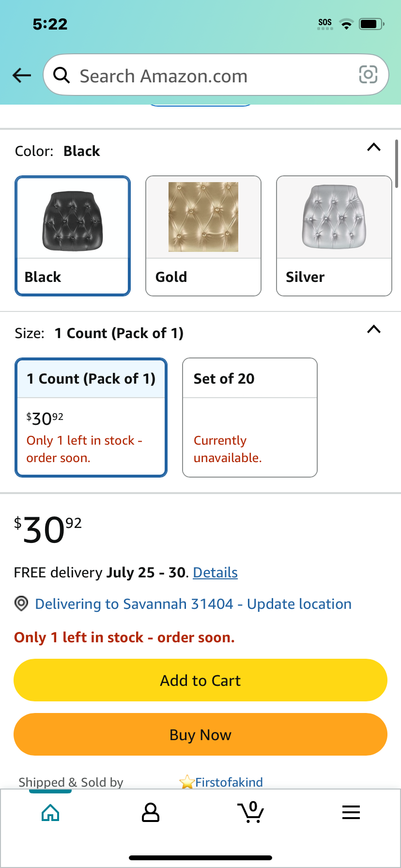Select the Black color option

click(x=73, y=236)
